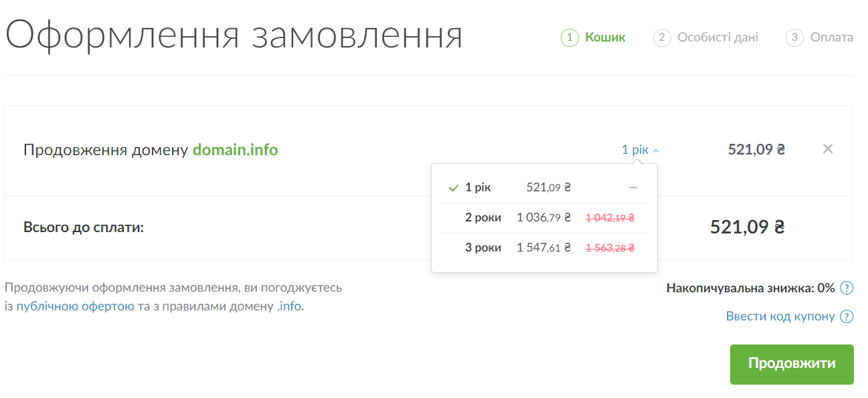This screenshot has width=868, height=398.
Task: Click the step 1 circle icon
Action: click(570, 37)
